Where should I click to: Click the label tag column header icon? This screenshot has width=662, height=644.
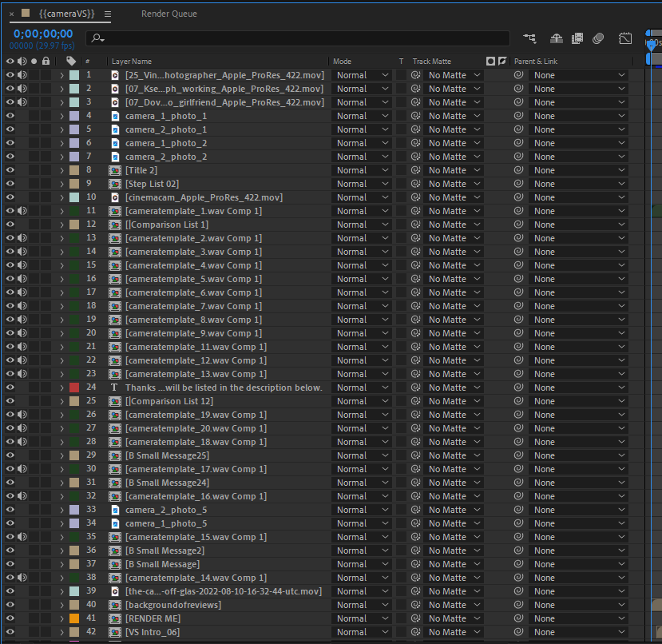coord(71,62)
